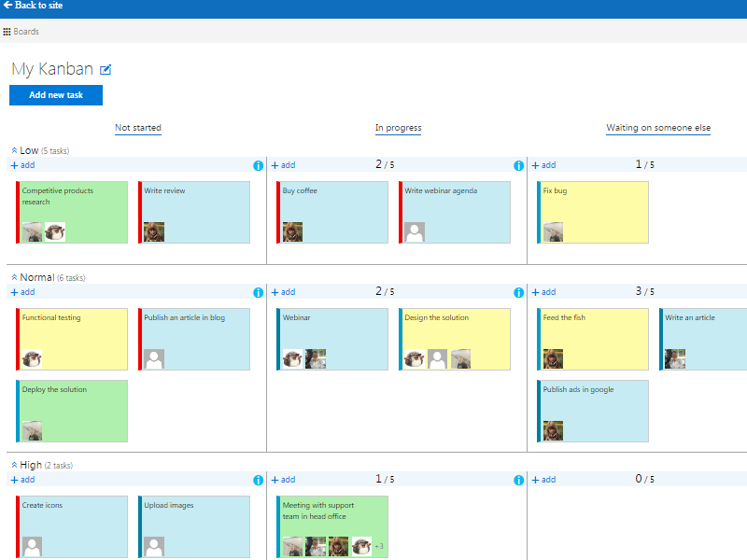Screen dimensions: 747x560
Task: Click add link in Low In progress cell
Action: (284, 165)
